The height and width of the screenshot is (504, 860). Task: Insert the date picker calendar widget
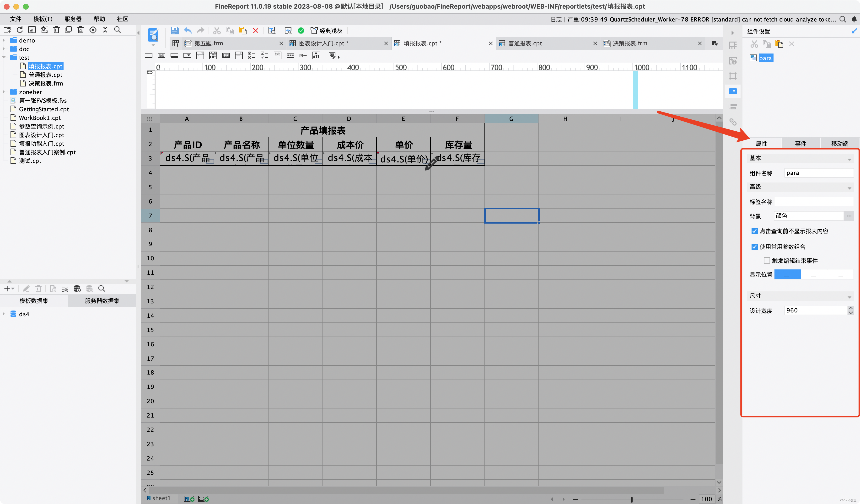click(213, 56)
